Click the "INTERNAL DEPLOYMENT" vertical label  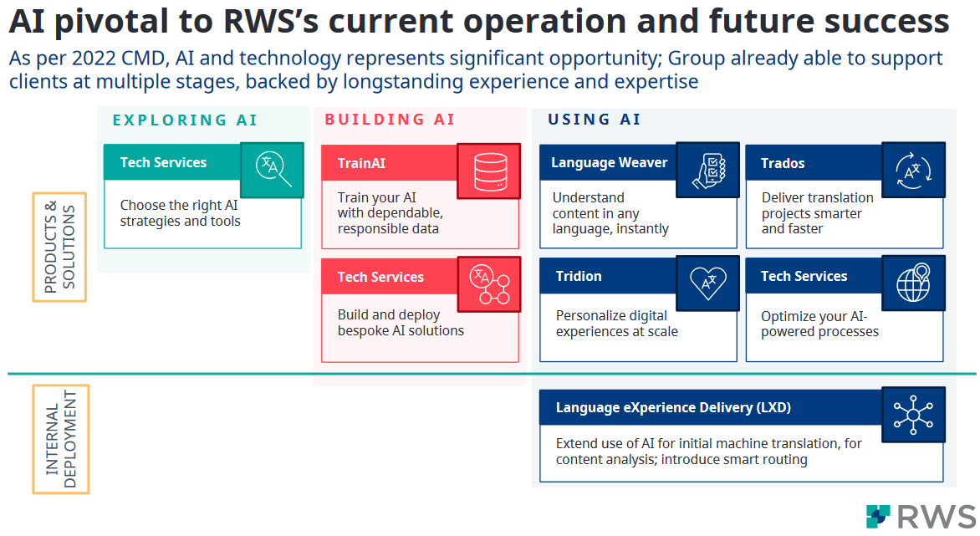point(61,439)
